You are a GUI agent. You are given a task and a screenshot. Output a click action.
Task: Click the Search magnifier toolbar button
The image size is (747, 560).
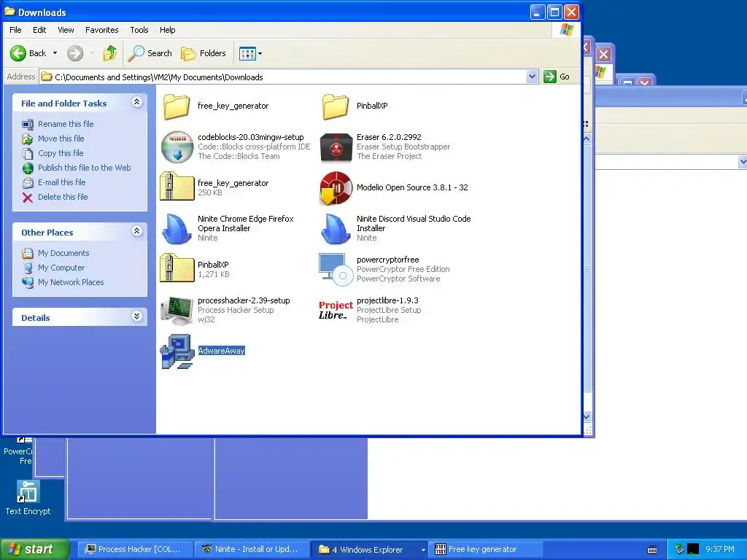point(150,53)
